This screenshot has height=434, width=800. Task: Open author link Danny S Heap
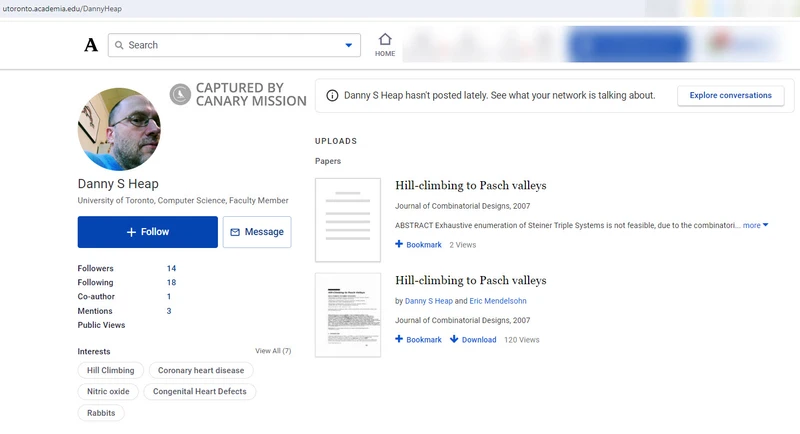click(x=429, y=301)
